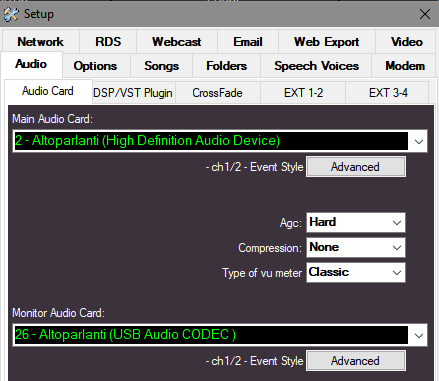This screenshot has height=381, width=439.
Task: Click the 'Type of vu meter' label
Action: 262,273
